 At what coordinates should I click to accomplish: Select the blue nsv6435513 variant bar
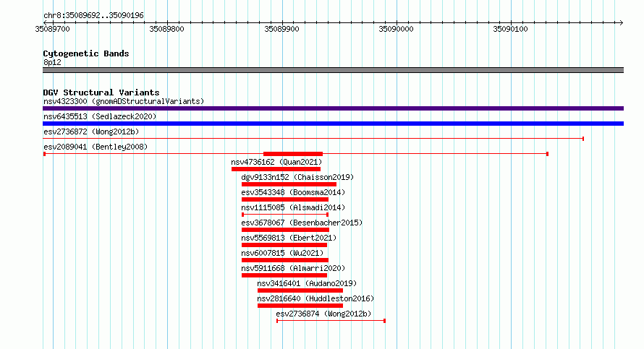[x=333, y=124]
